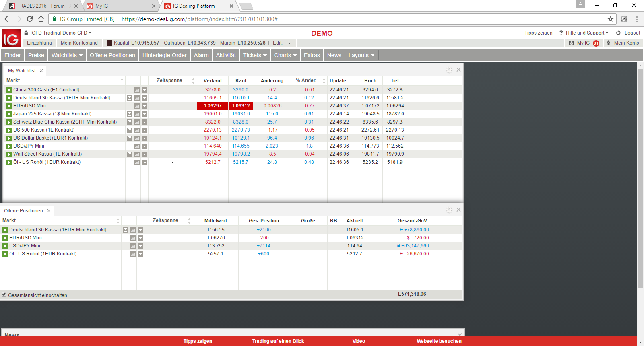Open the Chrome menu (three dots)
Viewport: 644px width, 346px height.
click(637, 19)
